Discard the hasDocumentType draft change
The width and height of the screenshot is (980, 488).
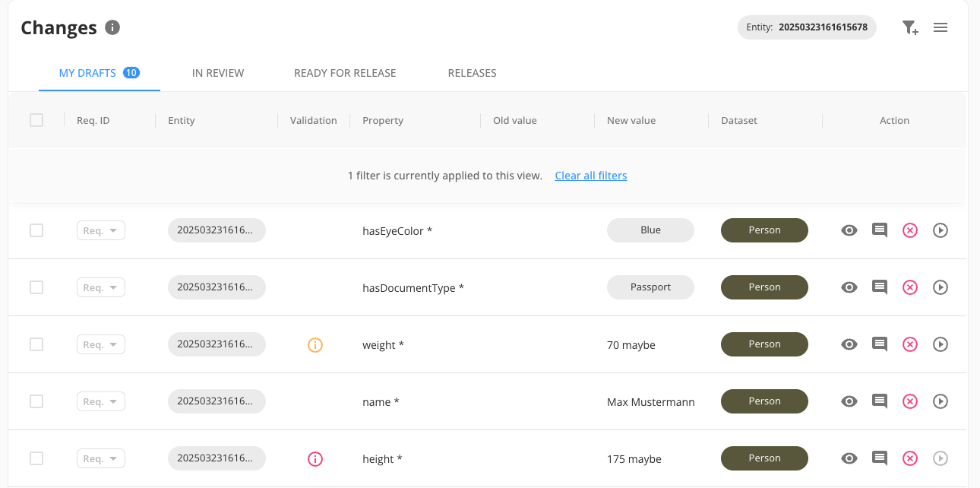[909, 287]
